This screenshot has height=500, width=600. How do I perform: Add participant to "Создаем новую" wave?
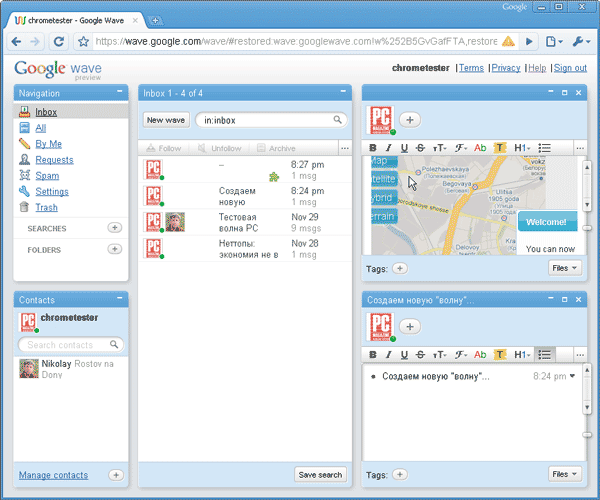(410, 327)
